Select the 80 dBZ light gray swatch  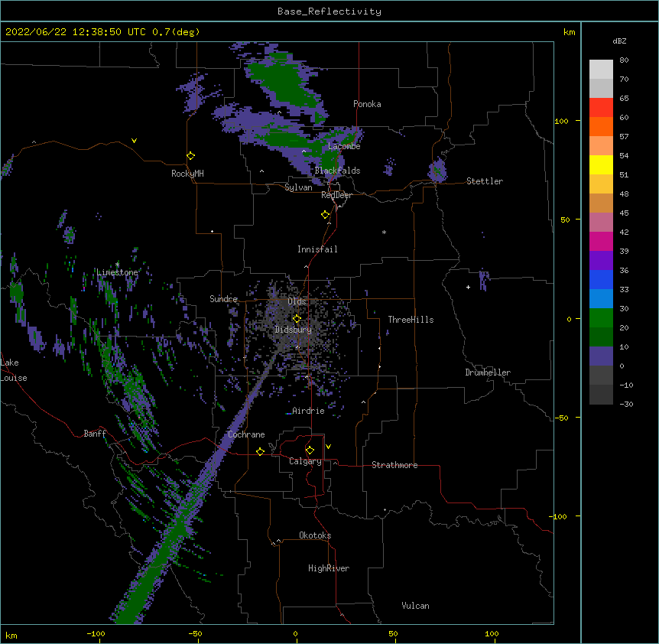[x=601, y=70]
